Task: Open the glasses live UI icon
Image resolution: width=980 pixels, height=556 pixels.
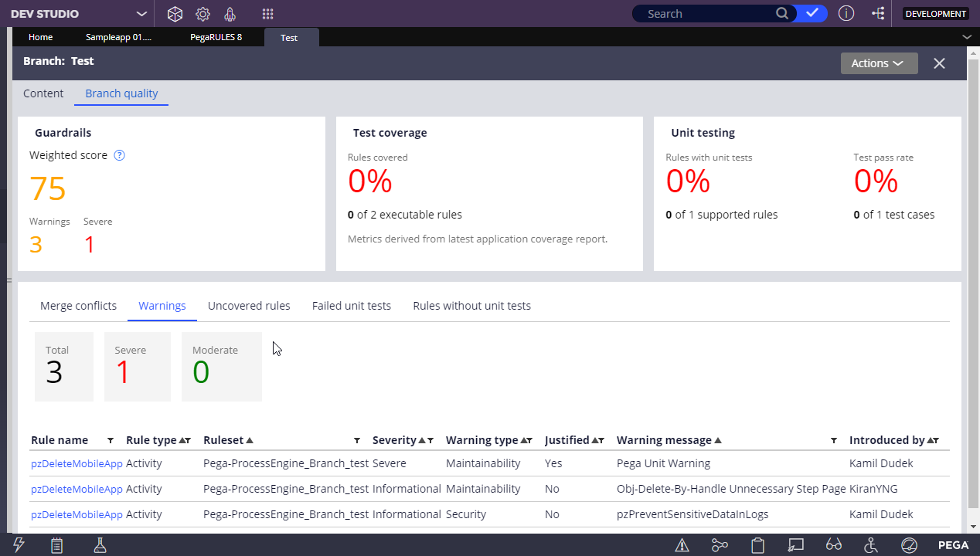Action: [x=833, y=545]
